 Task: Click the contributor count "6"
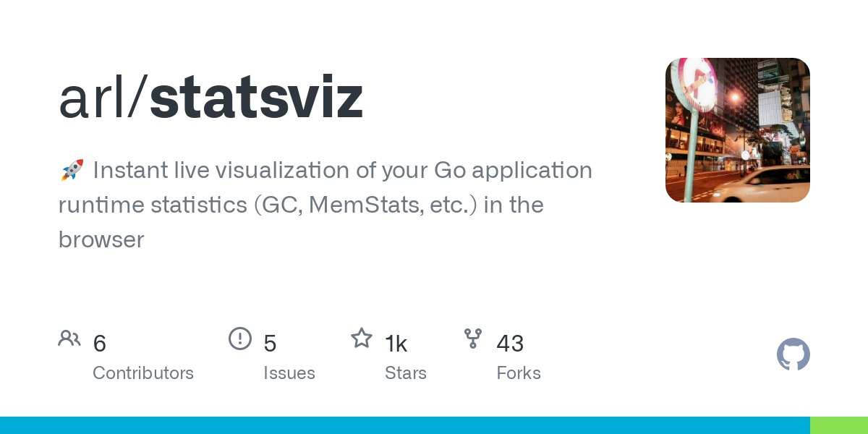(100, 344)
